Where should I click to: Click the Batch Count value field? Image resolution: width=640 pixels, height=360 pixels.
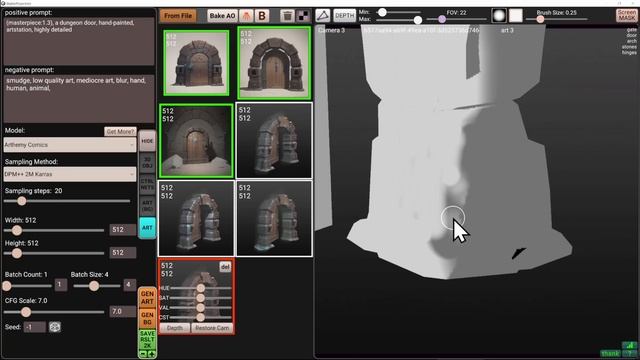point(61,284)
